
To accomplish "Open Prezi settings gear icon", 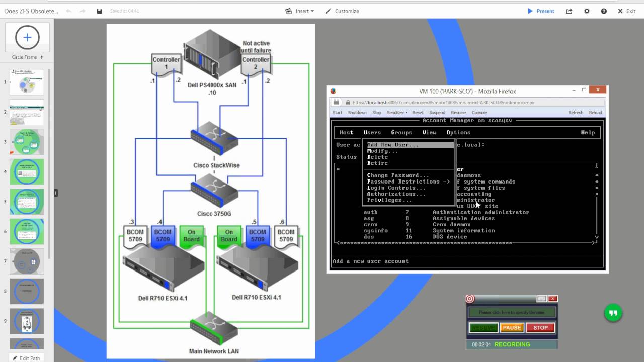I will pos(587,11).
